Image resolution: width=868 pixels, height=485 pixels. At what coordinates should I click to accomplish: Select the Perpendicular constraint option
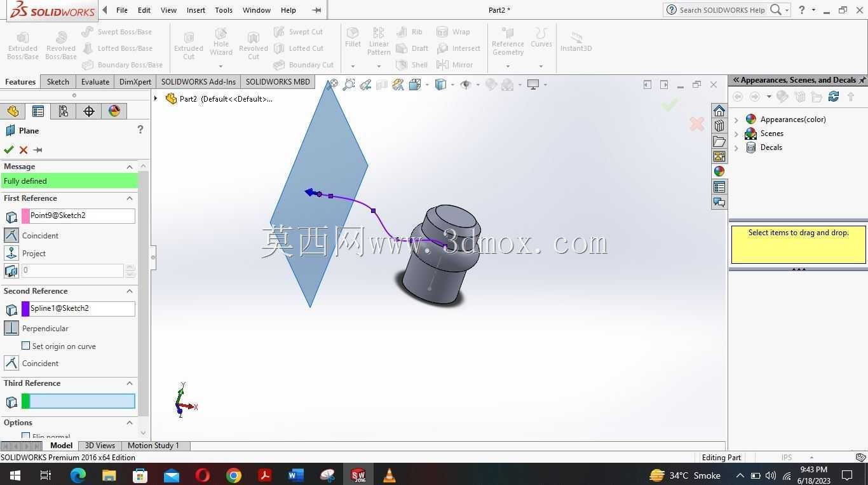(11, 328)
